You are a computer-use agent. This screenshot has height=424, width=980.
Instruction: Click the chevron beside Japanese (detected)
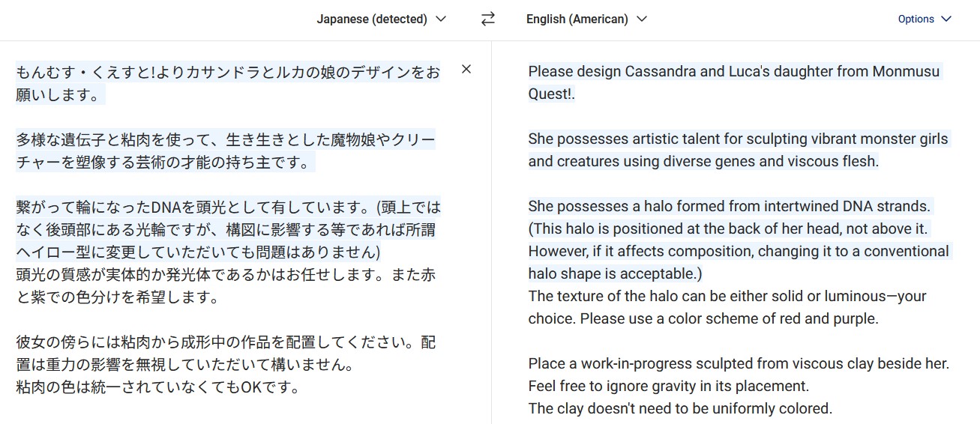[441, 19]
